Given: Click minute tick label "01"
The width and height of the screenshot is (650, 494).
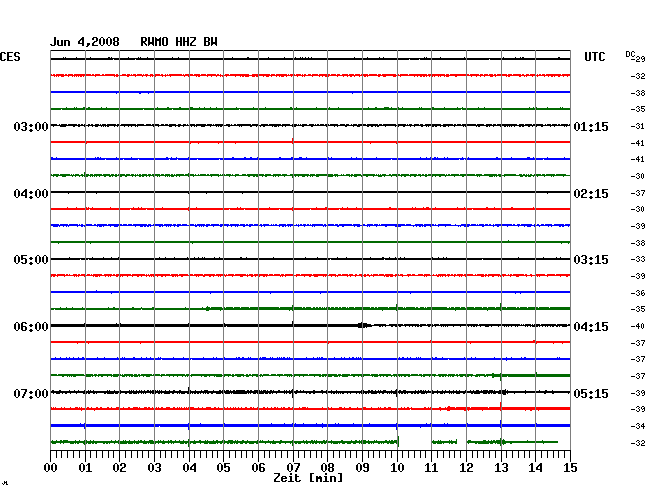Looking at the screenshot, I should pyautogui.click(x=85, y=468).
